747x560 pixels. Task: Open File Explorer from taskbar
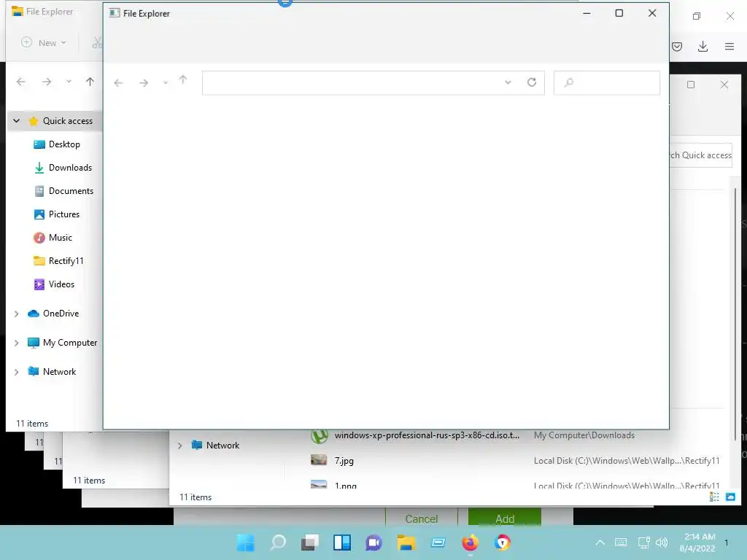click(406, 542)
